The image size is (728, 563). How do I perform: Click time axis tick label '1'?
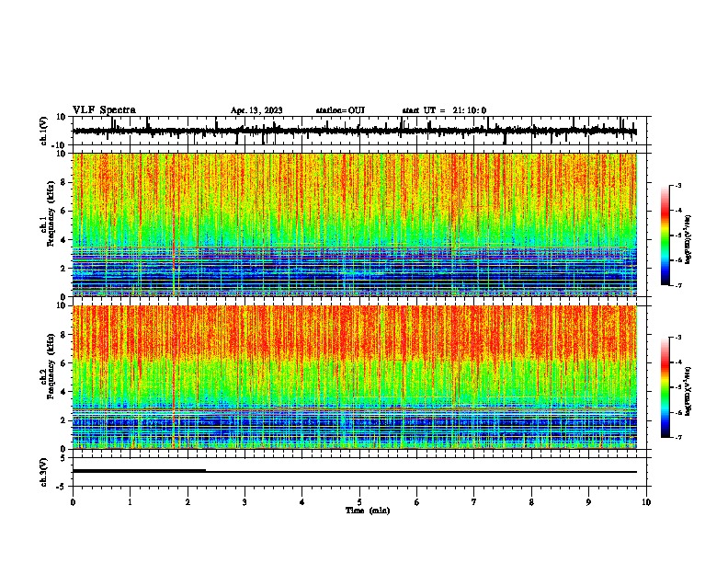point(130,502)
